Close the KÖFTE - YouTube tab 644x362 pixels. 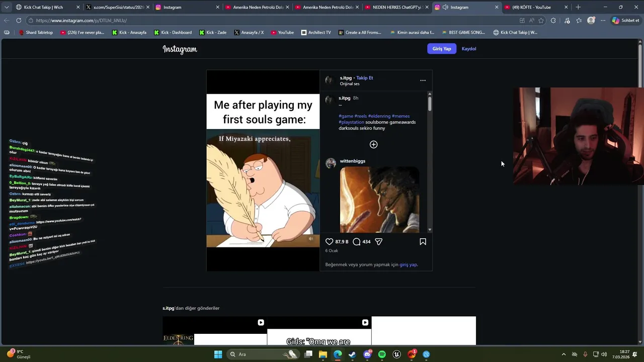[566, 7]
